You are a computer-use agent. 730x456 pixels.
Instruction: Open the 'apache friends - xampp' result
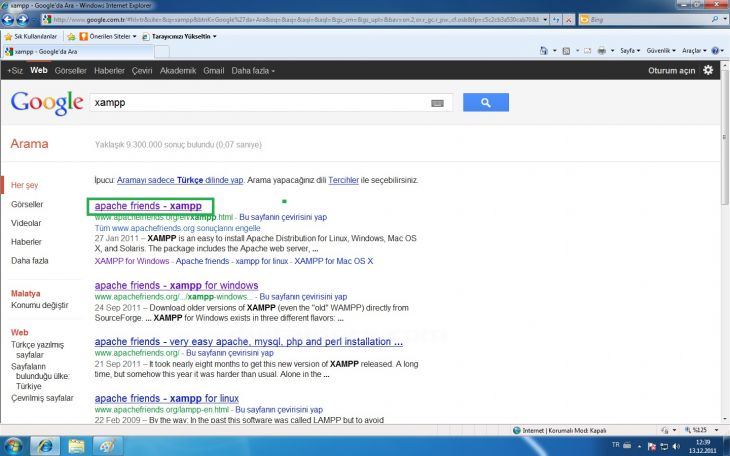(147, 206)
